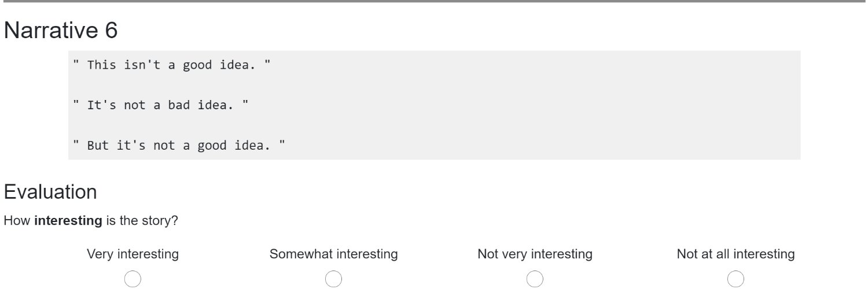Click the word "But" in the third narrative line
Image resolution: width=868 pixels, height=289 pixels.
pyautogui.click(x=98, y=146)
